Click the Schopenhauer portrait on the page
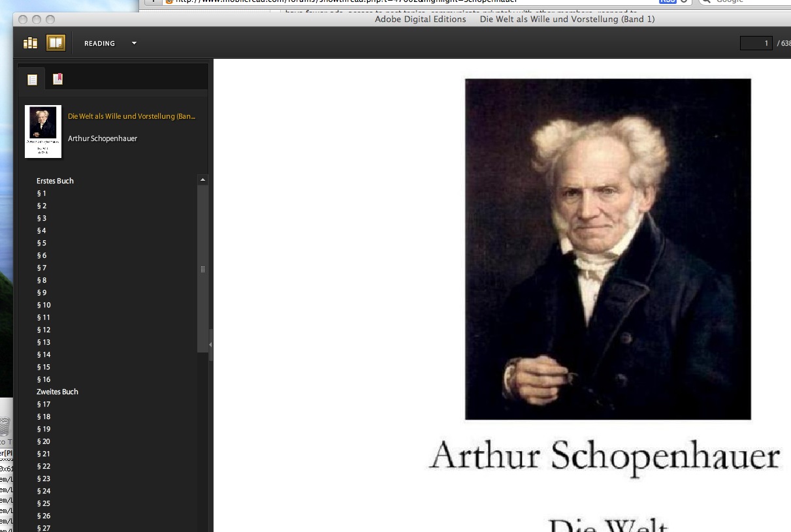Image resolution: width=791 pixels, height=532 pixels. click(x=607, y=249)
